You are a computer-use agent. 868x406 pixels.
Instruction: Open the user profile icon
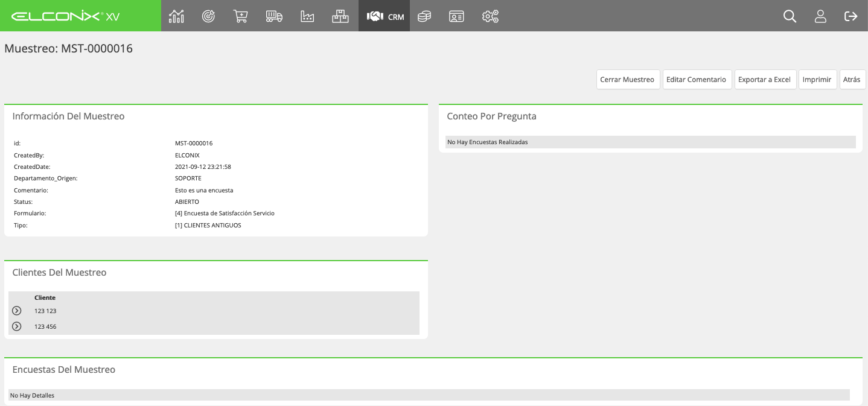820,16
